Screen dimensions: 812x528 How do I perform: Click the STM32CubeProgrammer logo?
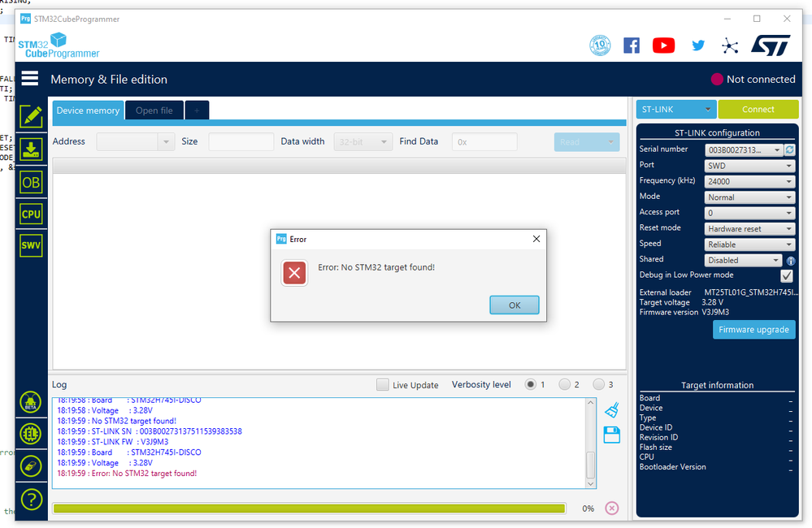pyautogui.click(x=59, y=45)
